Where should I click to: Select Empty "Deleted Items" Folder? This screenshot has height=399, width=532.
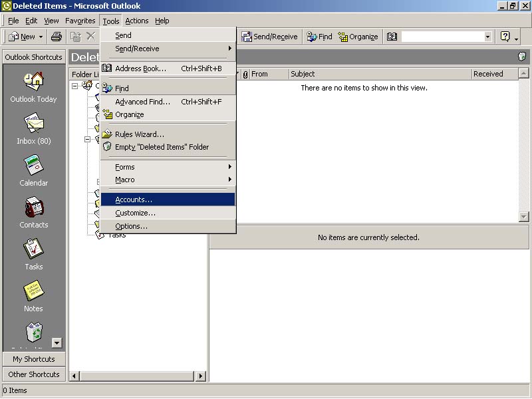[168, 147]
